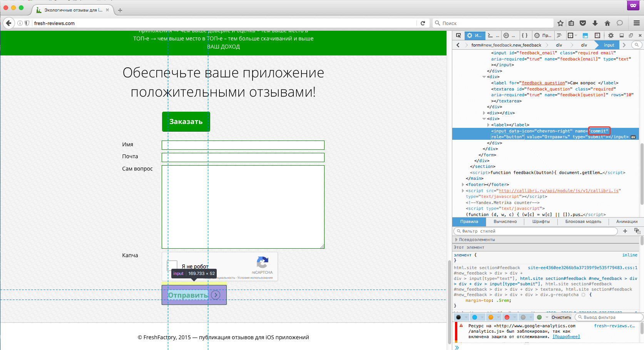
Task: Open fresh-reviews.c… source link in console
Action: point(614,326)
